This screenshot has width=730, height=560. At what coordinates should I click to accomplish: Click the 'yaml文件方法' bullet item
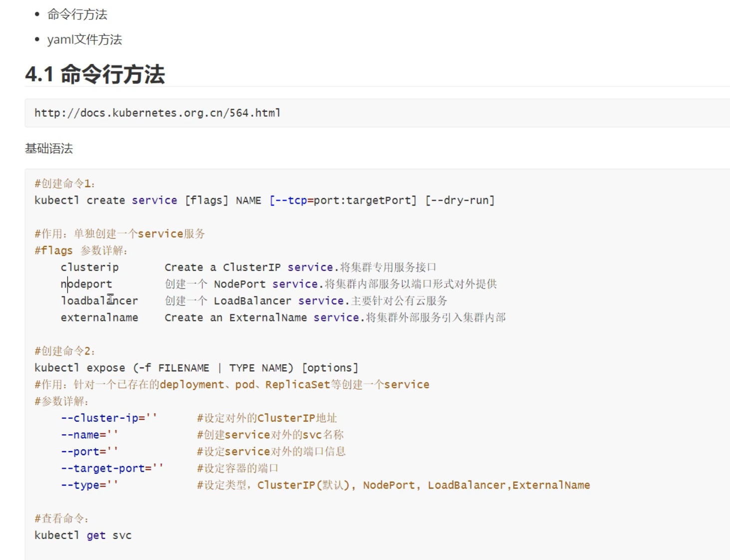84,39
